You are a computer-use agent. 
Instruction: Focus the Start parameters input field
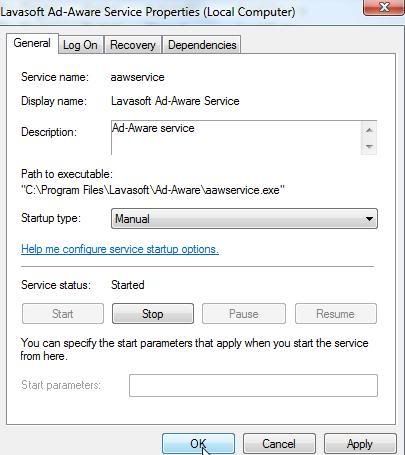(x=253, y=385)
